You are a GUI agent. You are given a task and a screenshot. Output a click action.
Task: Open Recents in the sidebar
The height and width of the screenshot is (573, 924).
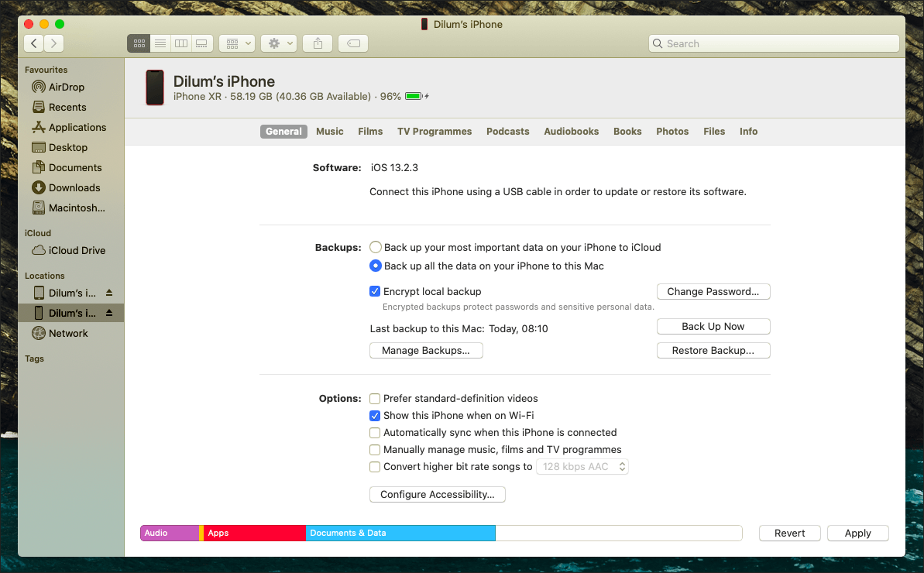60,107
